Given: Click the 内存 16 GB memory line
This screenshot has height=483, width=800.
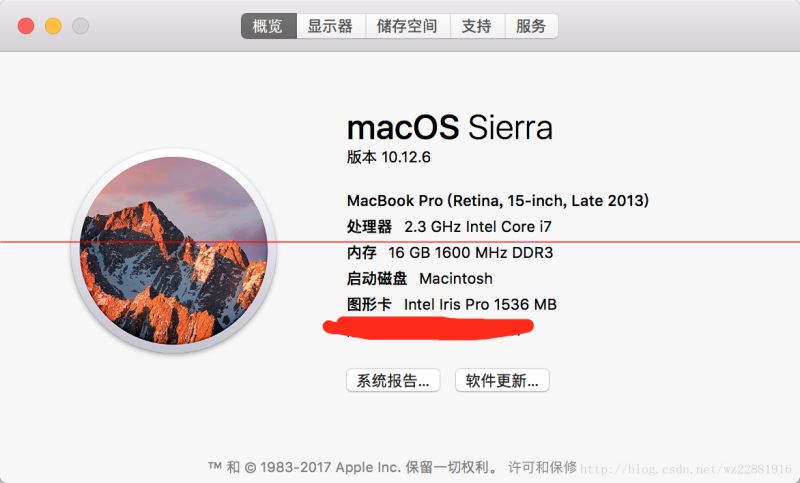Looking at the screenshot, I should pyautogui.click(x=449, y=253).
